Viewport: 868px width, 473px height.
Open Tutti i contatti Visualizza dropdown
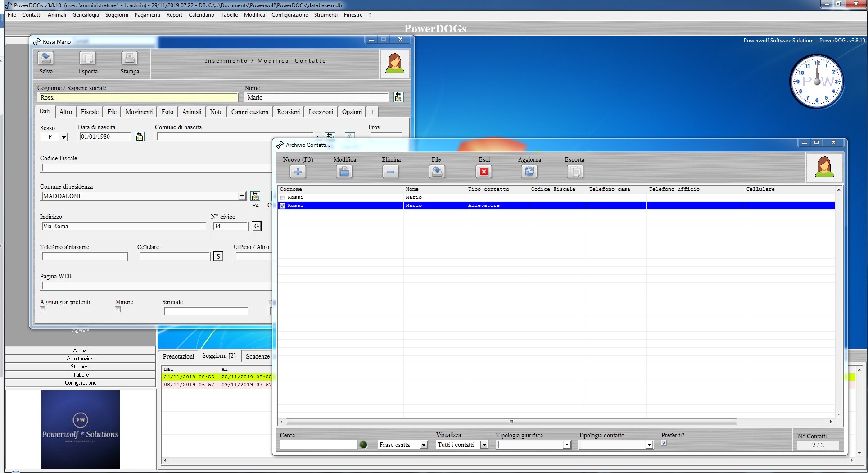(x=484, y=445)
